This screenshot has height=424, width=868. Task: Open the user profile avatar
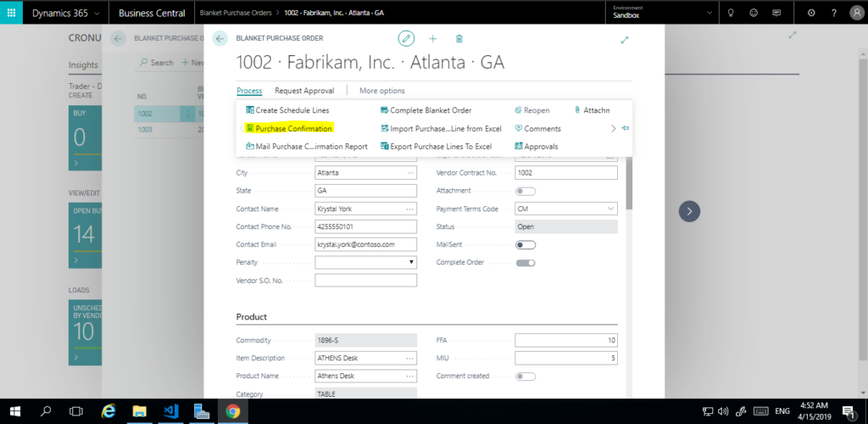coord(856,13)
